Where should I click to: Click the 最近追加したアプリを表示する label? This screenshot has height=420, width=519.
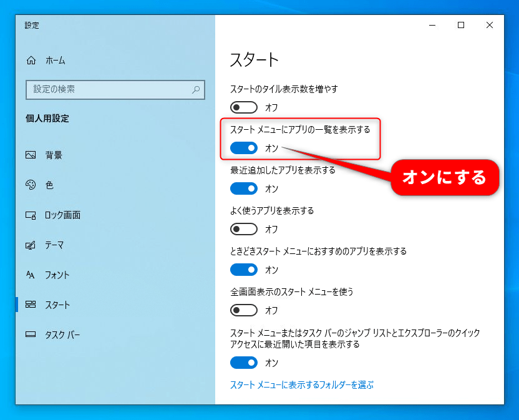[x=283, y=170]
